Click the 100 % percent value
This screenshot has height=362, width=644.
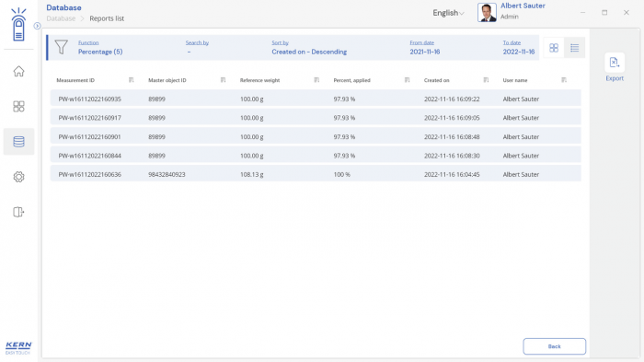341,174
